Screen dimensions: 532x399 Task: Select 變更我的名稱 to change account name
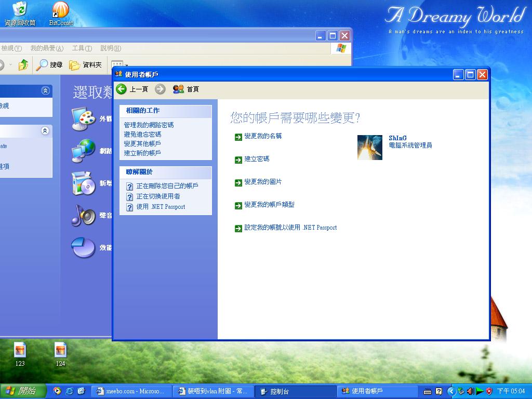(x=263, y=136)
